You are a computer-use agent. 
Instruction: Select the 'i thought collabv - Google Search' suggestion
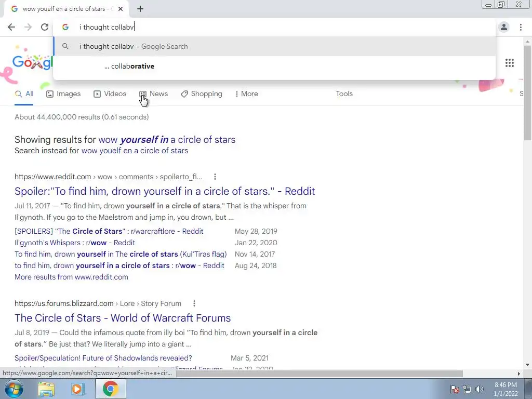coord(274,46)
